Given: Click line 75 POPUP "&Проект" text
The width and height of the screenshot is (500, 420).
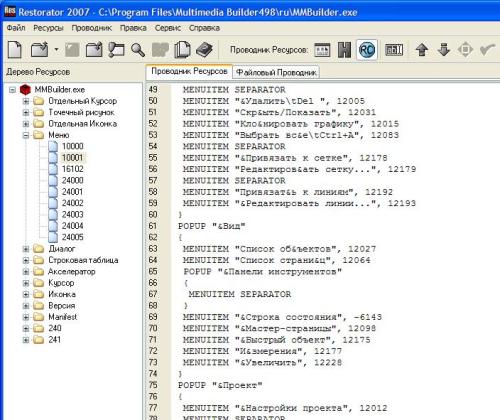Looking at the screenshot, I should 220,385.
